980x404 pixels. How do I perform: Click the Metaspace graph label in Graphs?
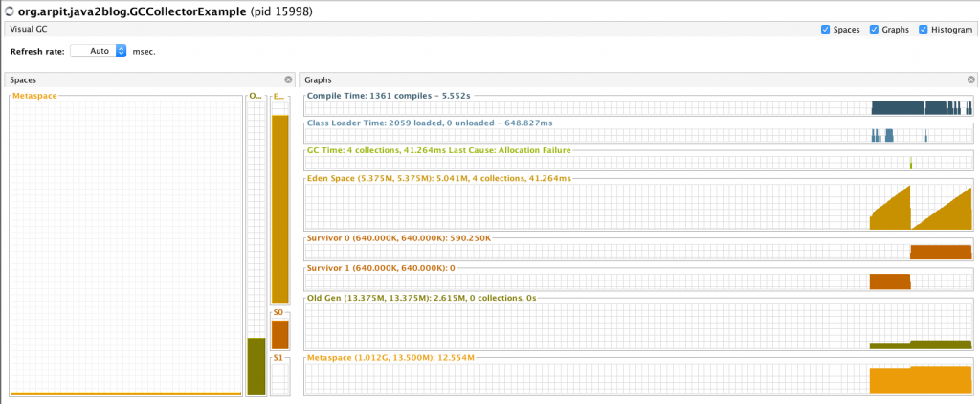pos(391,358)
